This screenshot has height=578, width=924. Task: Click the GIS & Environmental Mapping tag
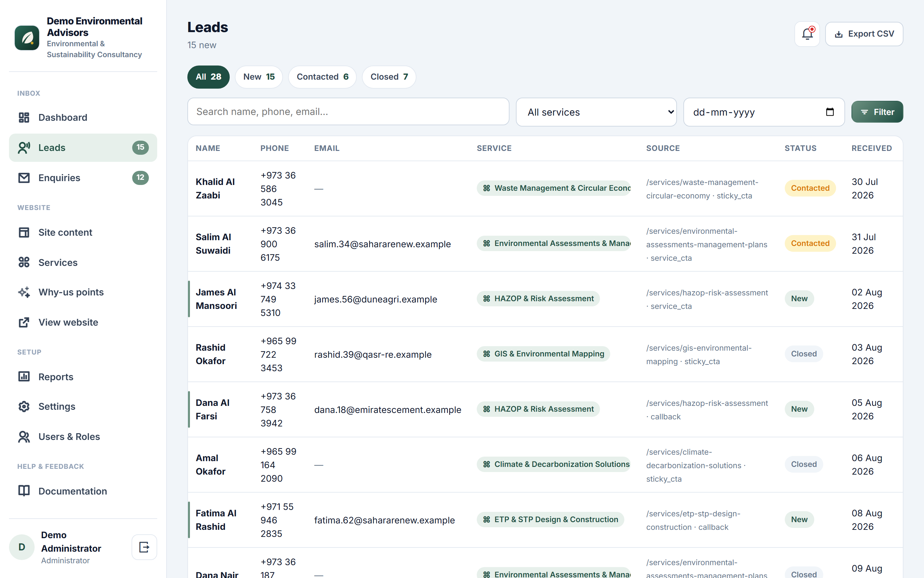[543, 354]
